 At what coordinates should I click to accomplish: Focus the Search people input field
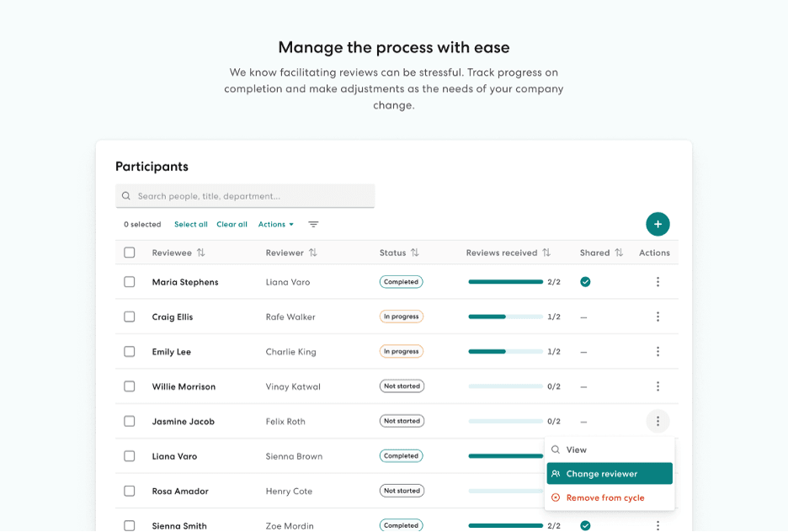(x=253, y=196)
